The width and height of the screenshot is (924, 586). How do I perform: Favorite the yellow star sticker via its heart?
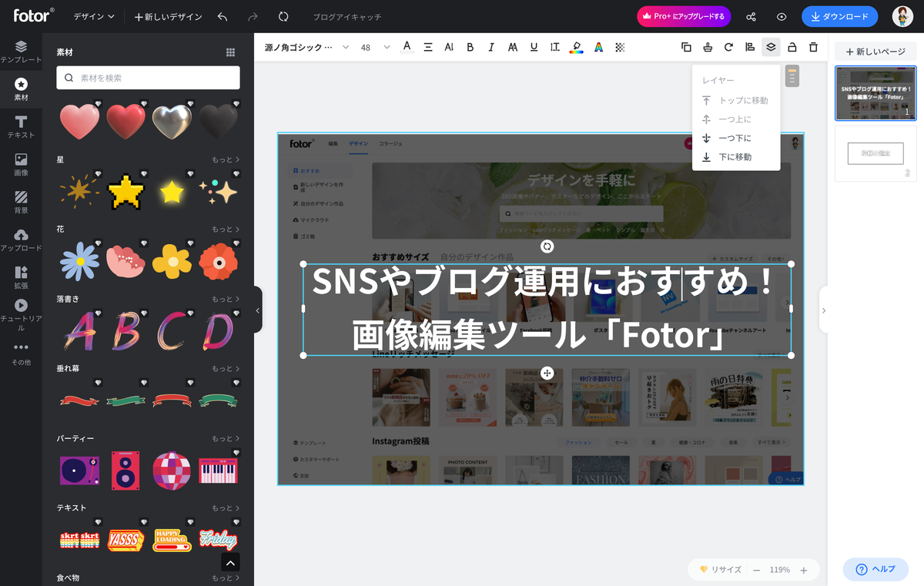[190, 175]
